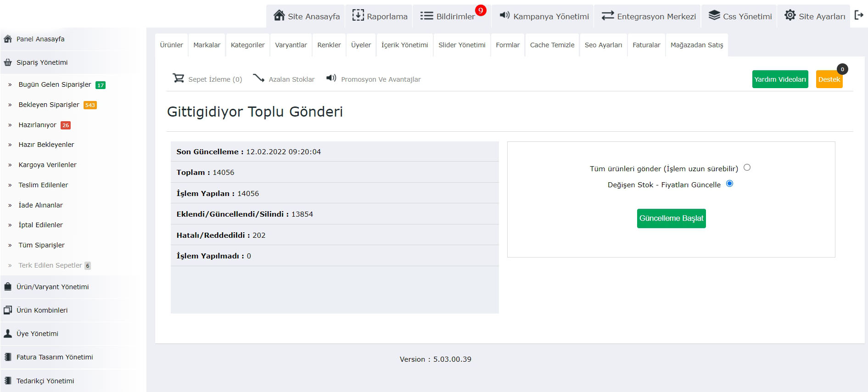Image resolution: width=868 pixels, height=392 pixels.
Task: Click the 543 badge on Bekleyen Siparişler
Action: pos(90,105)
